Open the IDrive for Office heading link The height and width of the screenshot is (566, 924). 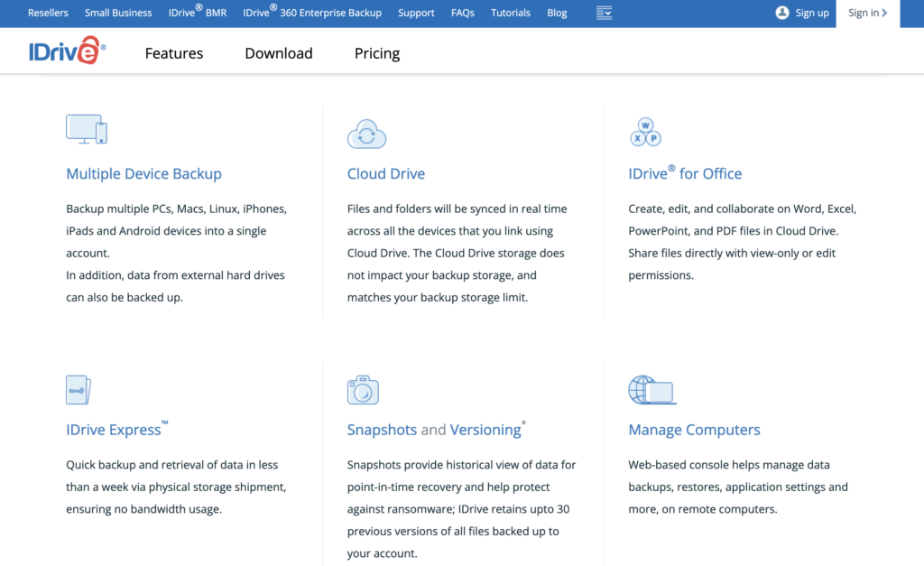685,172
